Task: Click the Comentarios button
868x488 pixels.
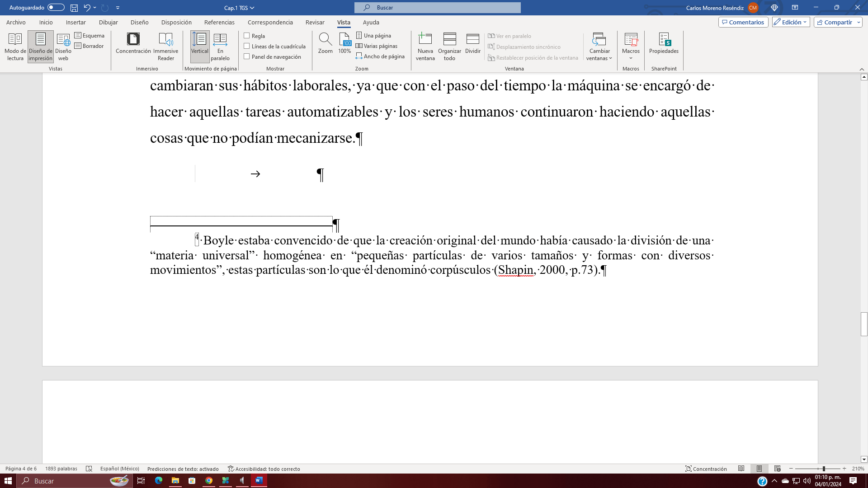Action: (743, 22)
